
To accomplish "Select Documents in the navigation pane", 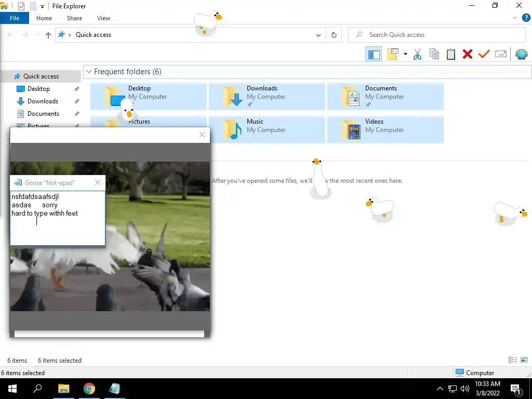I will [x=43, y=114].
